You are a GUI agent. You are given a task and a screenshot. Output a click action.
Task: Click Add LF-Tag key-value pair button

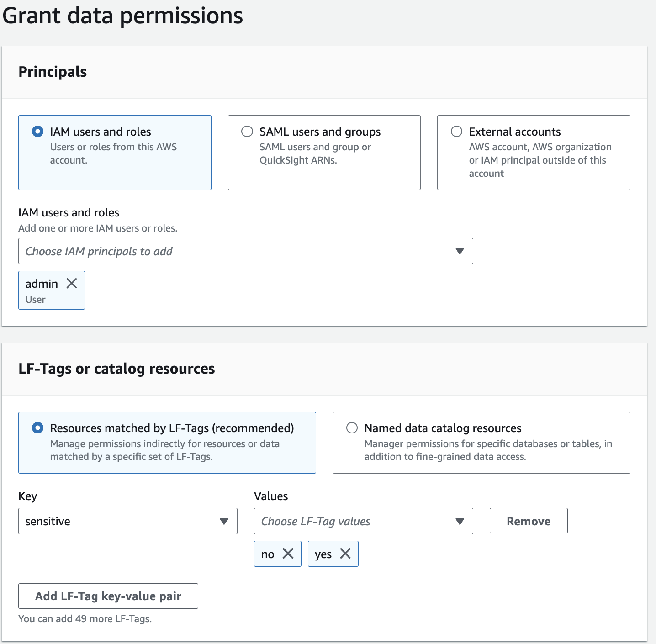108,596
